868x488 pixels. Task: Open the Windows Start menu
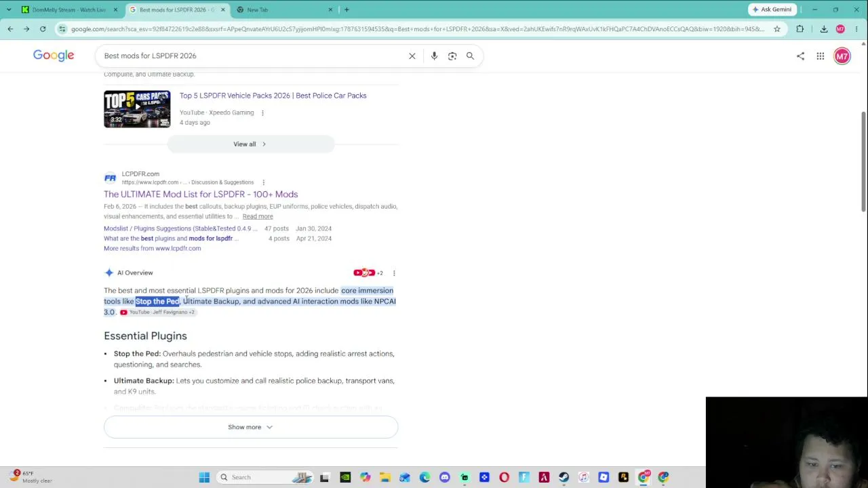pyautogui.click(x=204, y=477)
